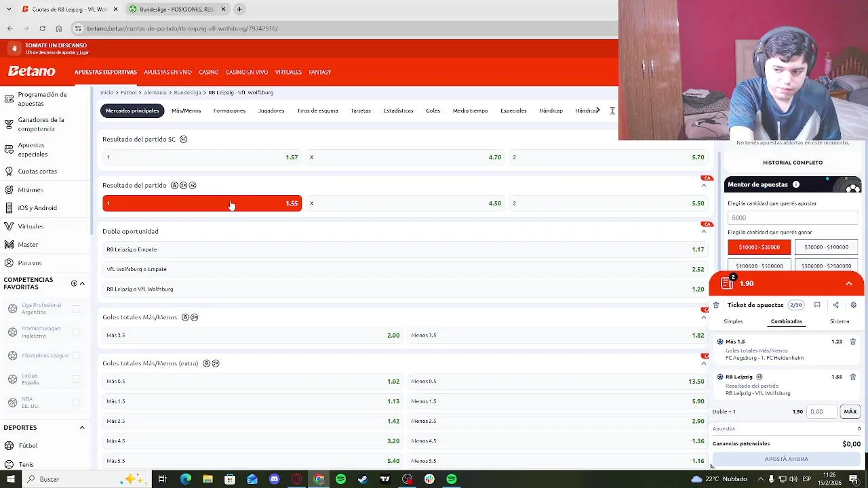Mark Liga Profesional Argentina as favorite checkbox

(76, 308)
